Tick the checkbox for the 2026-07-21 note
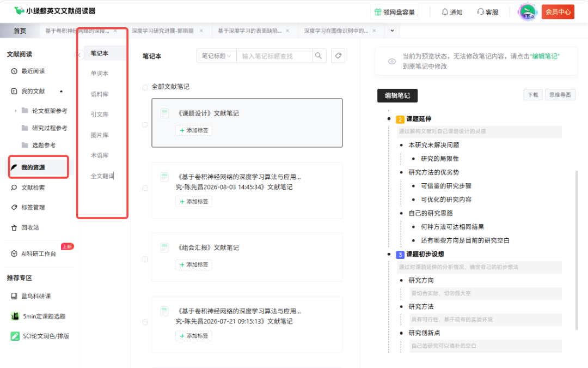Image resolution: width=588 pixels, height=368 pixels. tap(145, 322)
